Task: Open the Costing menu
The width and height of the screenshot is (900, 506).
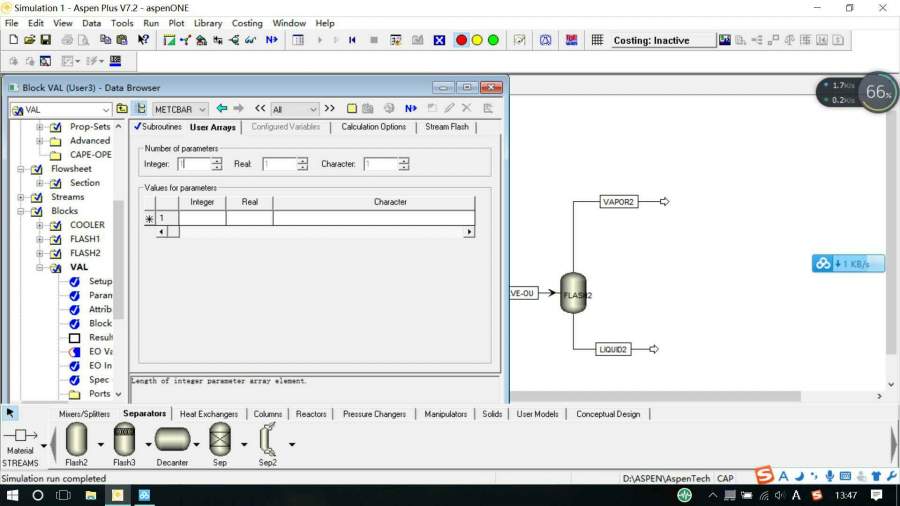Action: (x=247, y=23)
